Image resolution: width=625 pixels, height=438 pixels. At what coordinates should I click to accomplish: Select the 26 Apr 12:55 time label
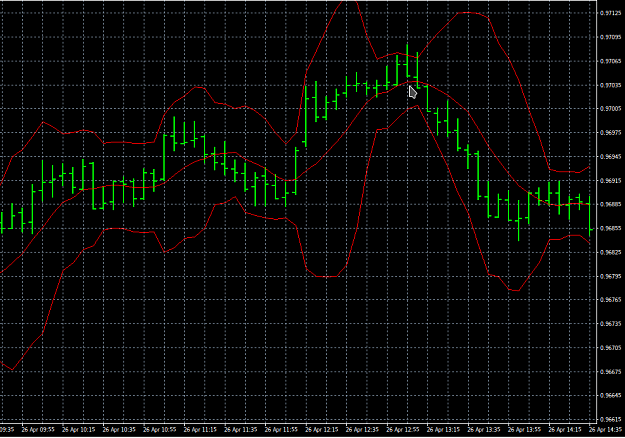pyautogui.click(x=403, y=430)
